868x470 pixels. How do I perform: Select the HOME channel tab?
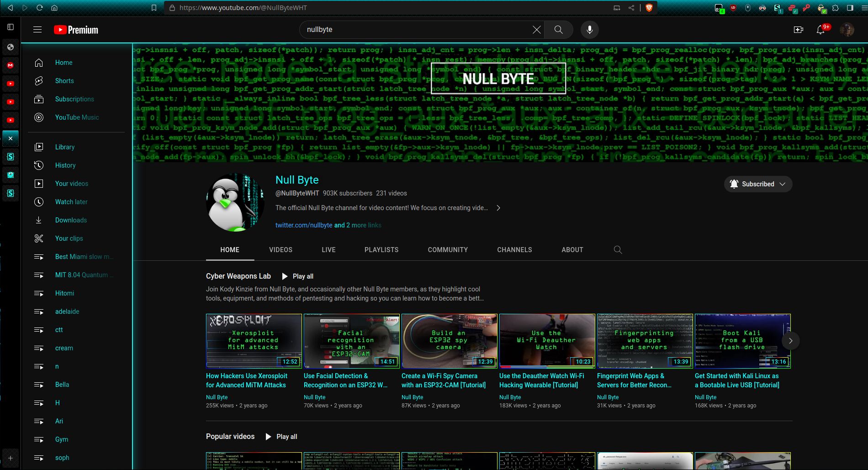click(x=230, y=250)
